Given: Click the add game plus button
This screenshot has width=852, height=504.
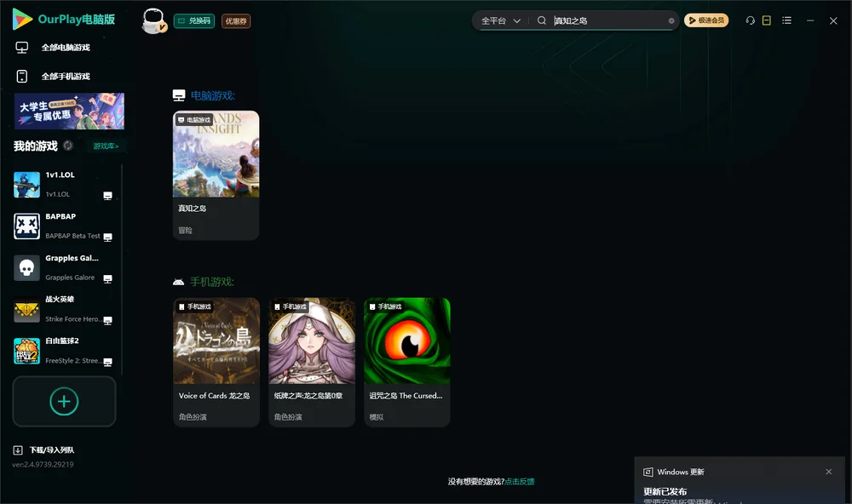Looking at the screenshot, I should [64, 401].
